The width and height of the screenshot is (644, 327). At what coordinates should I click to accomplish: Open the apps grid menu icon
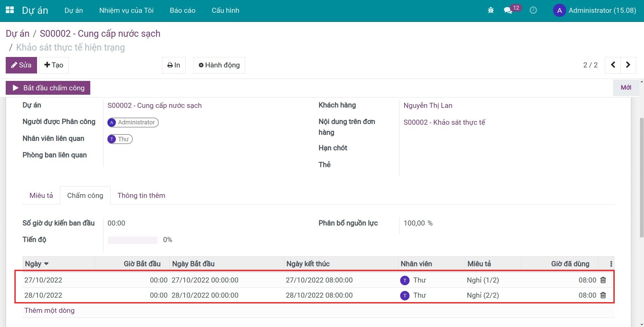pyautogui.click(x=10, y=10)
